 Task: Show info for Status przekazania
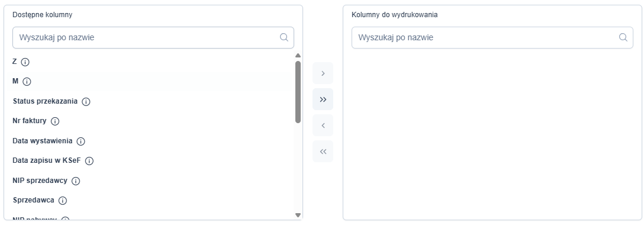coord(86,101)
